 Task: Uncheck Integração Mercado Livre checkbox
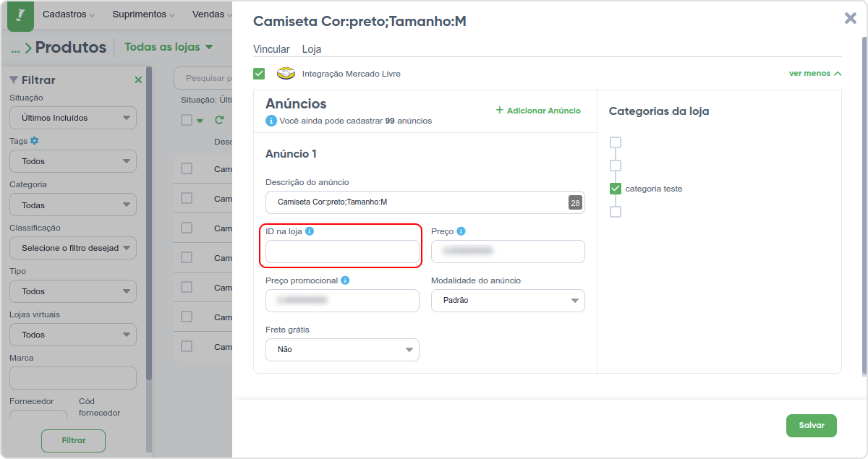[x=259, y=74]
